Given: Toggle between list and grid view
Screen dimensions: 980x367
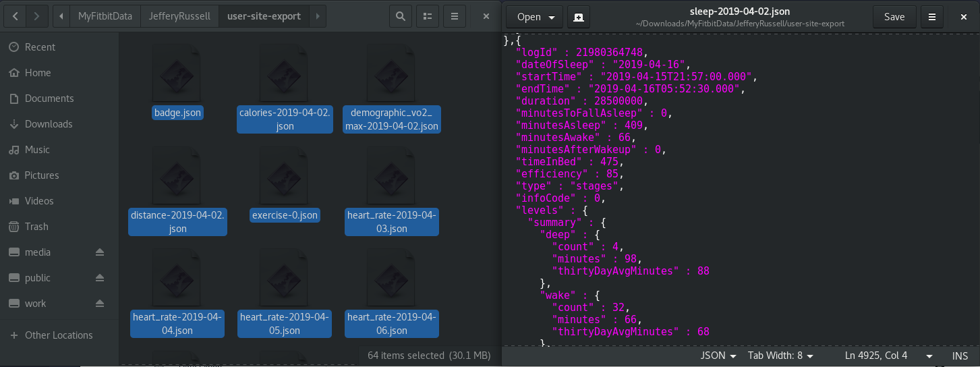Looking at the screenshot, I should [x=427, y=16].
